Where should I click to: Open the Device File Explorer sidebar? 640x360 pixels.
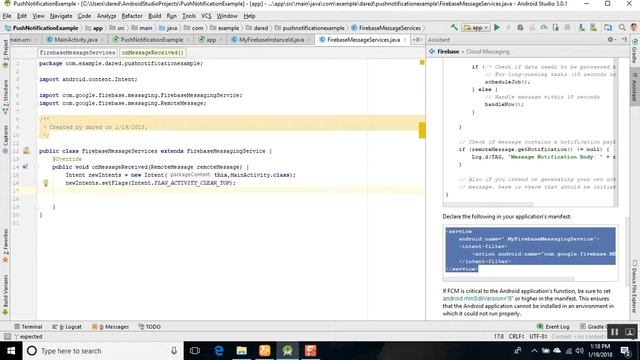point(635,287)
